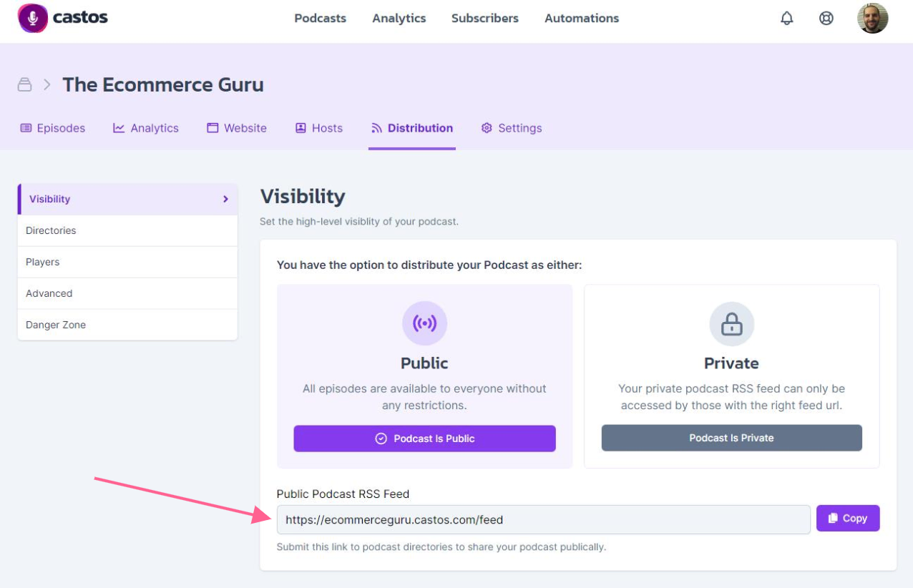Click the podcasts breadcrumb home icon
Viewport: 913px width, 588px height.
[x=25, y=84]
